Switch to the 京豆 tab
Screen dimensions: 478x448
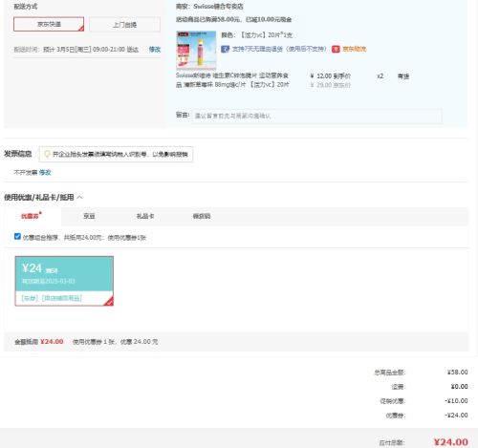89,216
